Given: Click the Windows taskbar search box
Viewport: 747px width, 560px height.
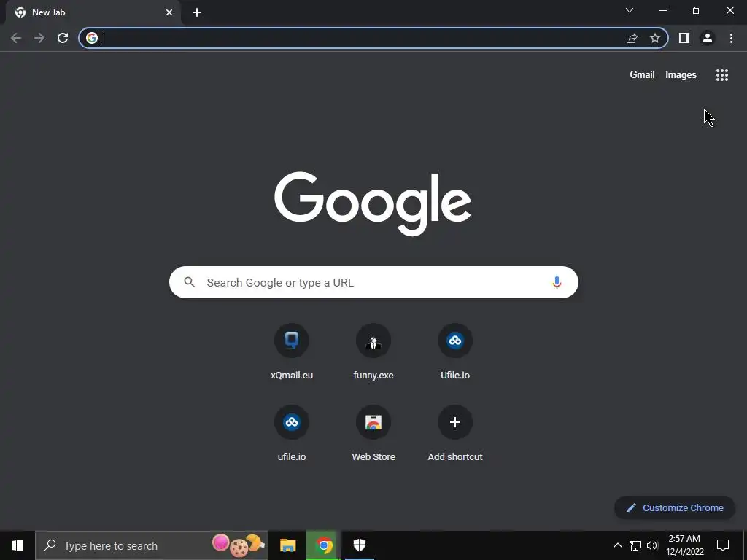Looking at the screenshot, I should click(x=152, y=545).
